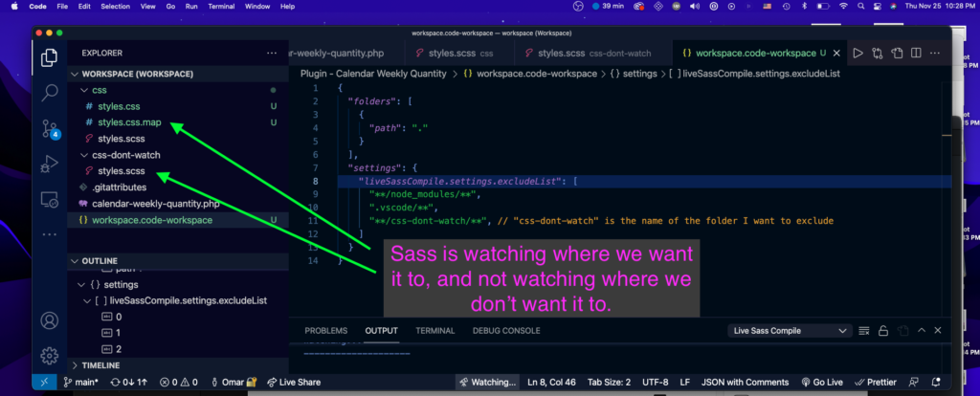Open the feedback icon in status bar

pyautogui.click(x=914, y=383)
